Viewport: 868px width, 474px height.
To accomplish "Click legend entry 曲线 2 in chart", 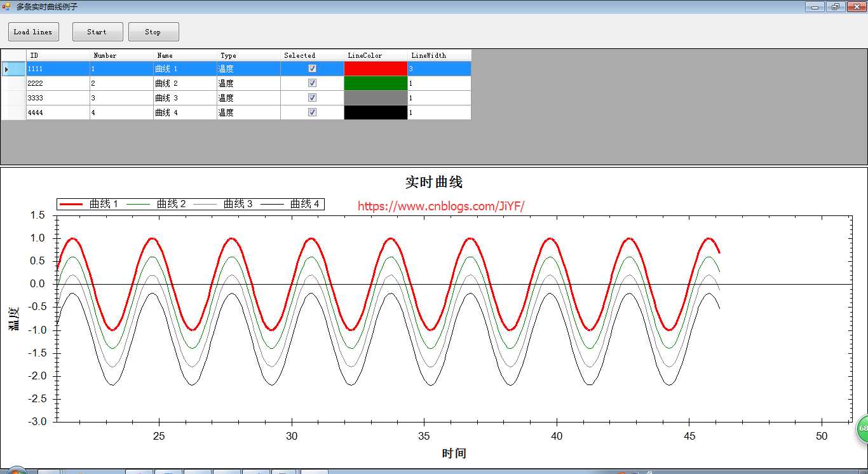I will pyautogui.click(x=156, y=204).
